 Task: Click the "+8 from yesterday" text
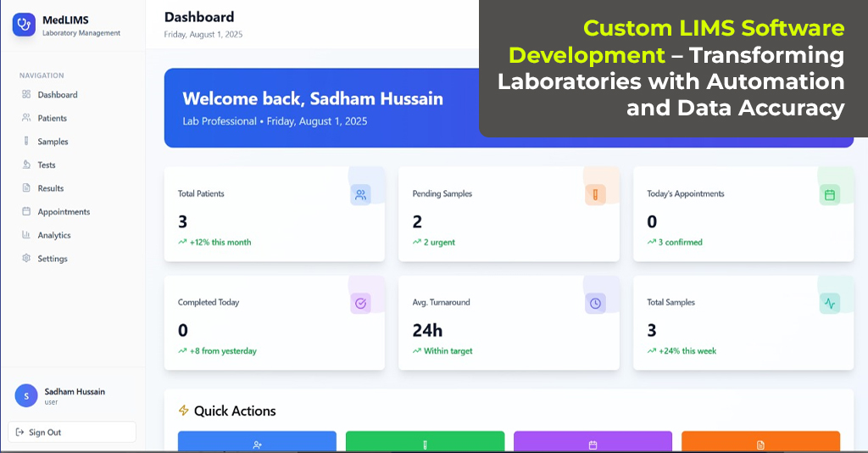point(223,350)
